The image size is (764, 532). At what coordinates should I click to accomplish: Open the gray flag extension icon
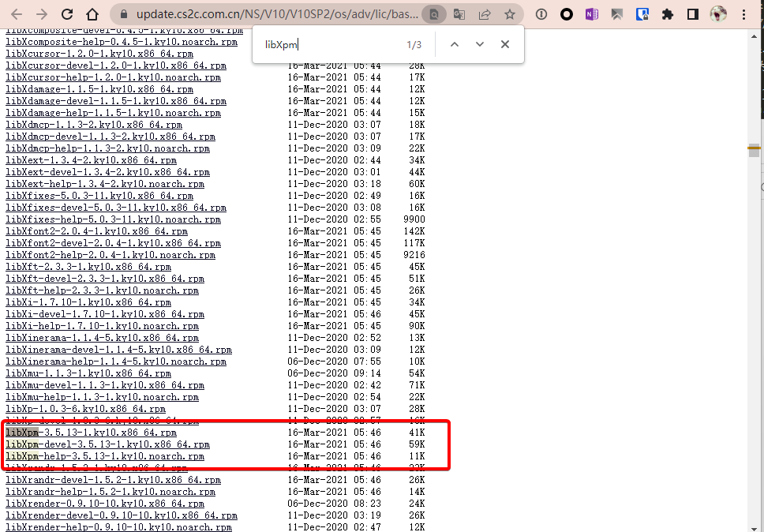click(x=617, y=15)
